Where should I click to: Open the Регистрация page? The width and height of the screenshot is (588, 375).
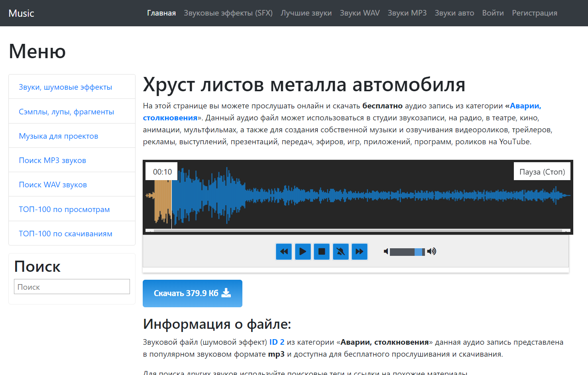click(534, 13)
